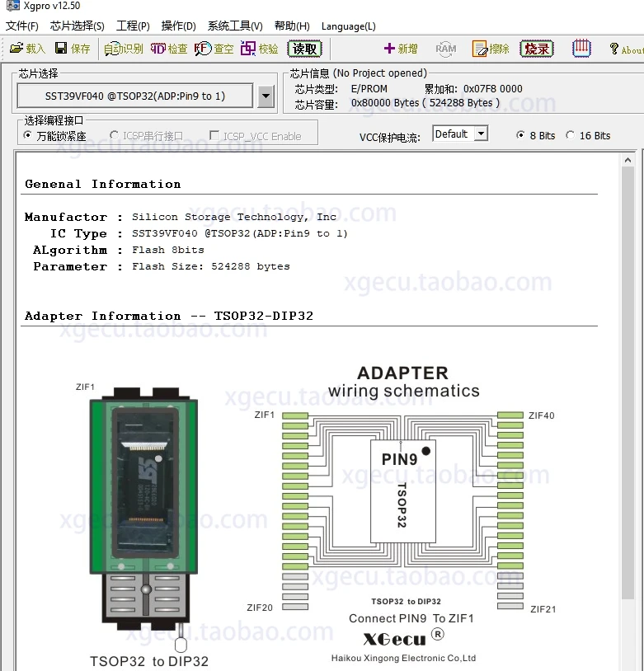Open the 芯片选择(S) menu
This screenshot has width=644, height=671.
click(78, 26)
